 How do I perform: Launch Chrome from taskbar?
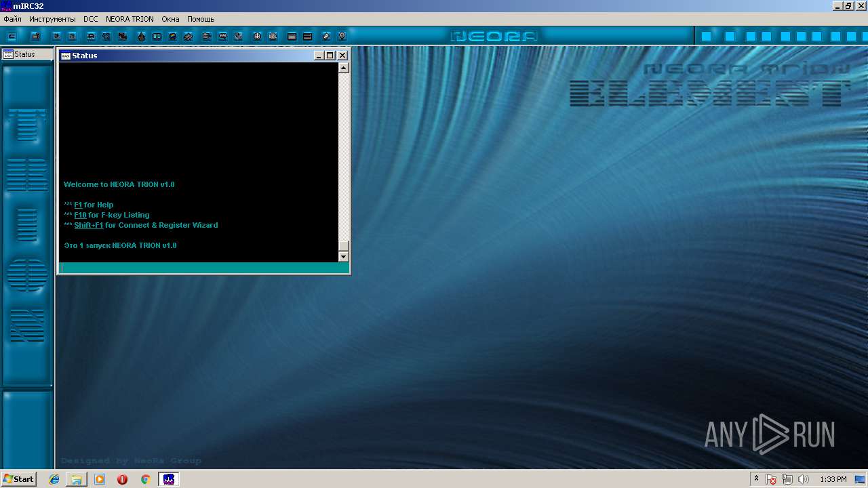145,479
